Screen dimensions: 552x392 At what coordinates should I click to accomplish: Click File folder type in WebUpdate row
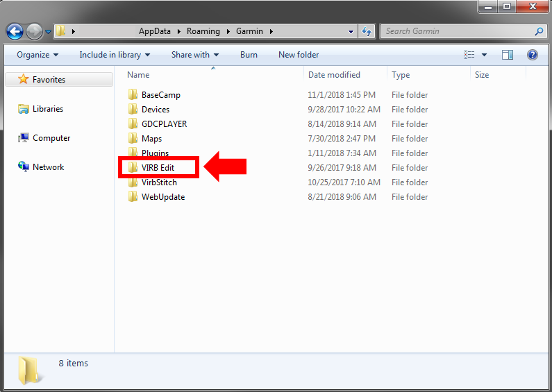click(x=410, y=197)
